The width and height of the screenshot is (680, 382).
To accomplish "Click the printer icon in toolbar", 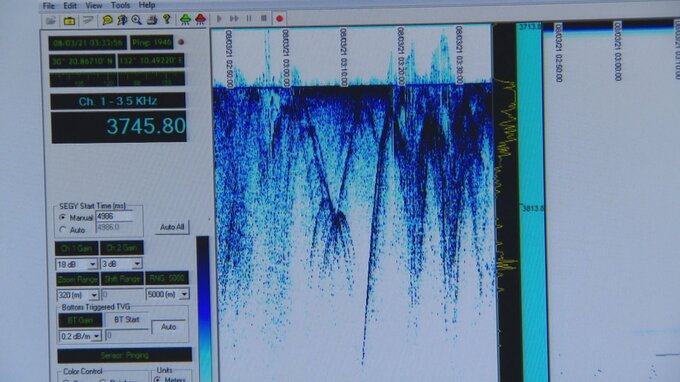I will click(152, 20).
